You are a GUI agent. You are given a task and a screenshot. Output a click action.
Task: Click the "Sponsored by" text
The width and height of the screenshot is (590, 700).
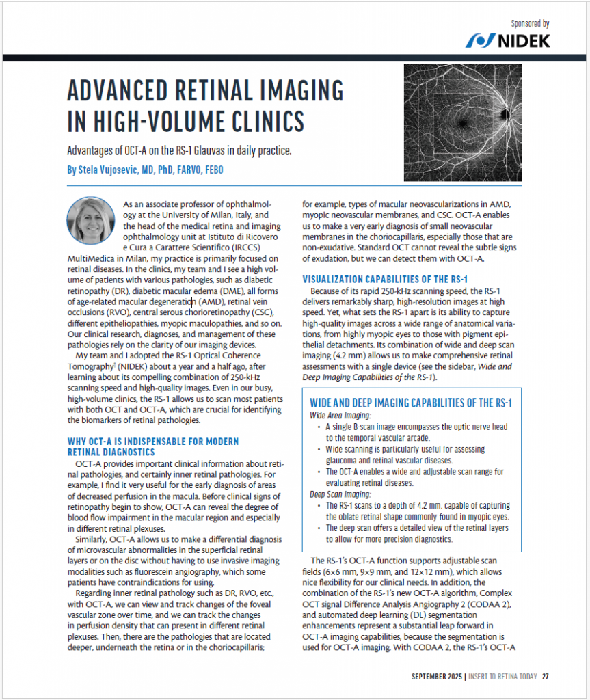coord(530,23)
